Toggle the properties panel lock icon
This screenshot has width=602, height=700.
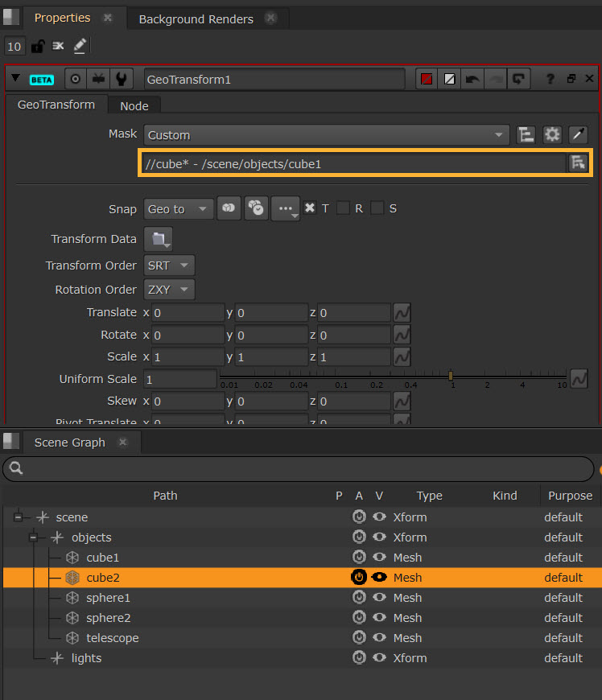(x=37, y=46)
